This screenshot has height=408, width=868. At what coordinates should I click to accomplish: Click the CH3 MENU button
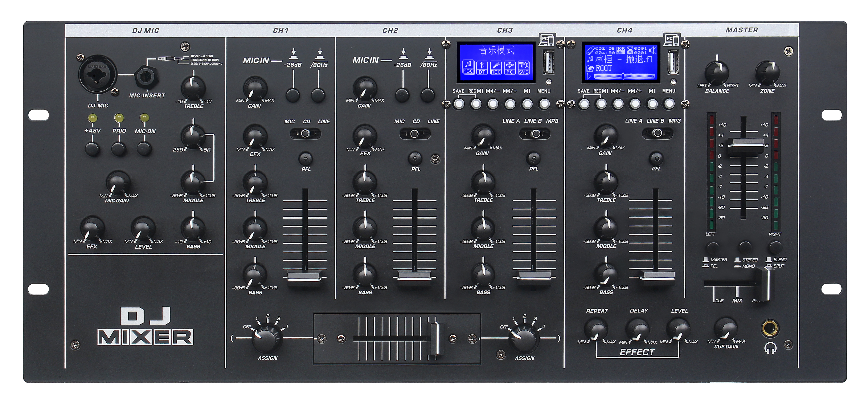tap(545, 104)
